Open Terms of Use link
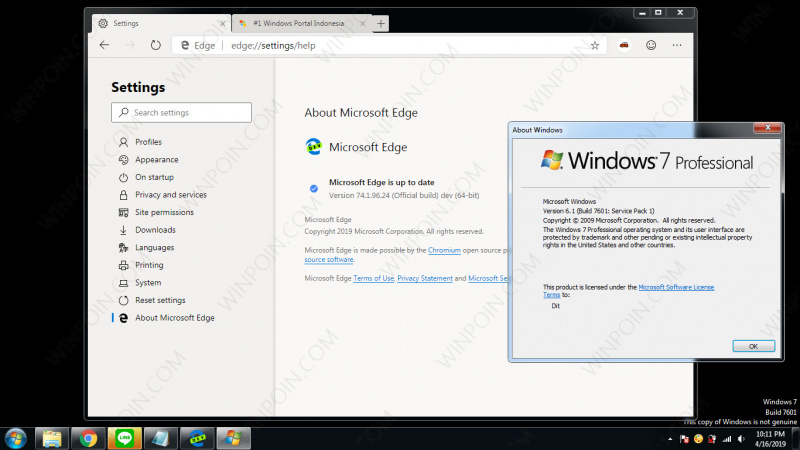Viewport: 800px width, 450px height. coord(373,279)
